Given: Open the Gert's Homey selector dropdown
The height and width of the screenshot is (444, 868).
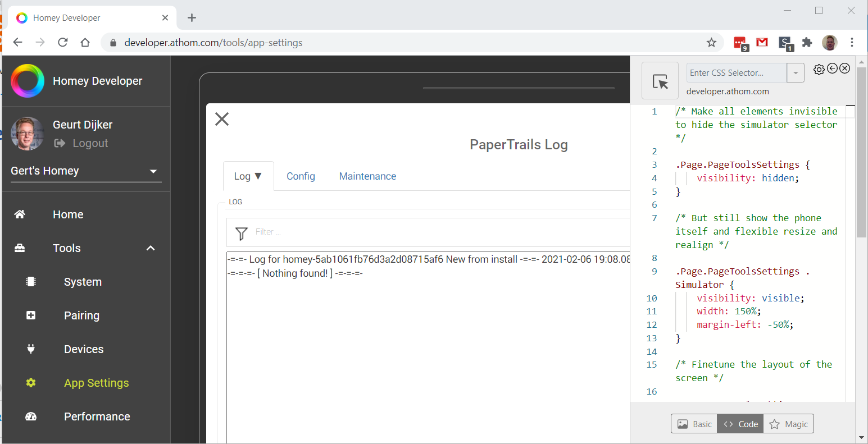Looking at the screenshot, I should click(x=86, y=171).
